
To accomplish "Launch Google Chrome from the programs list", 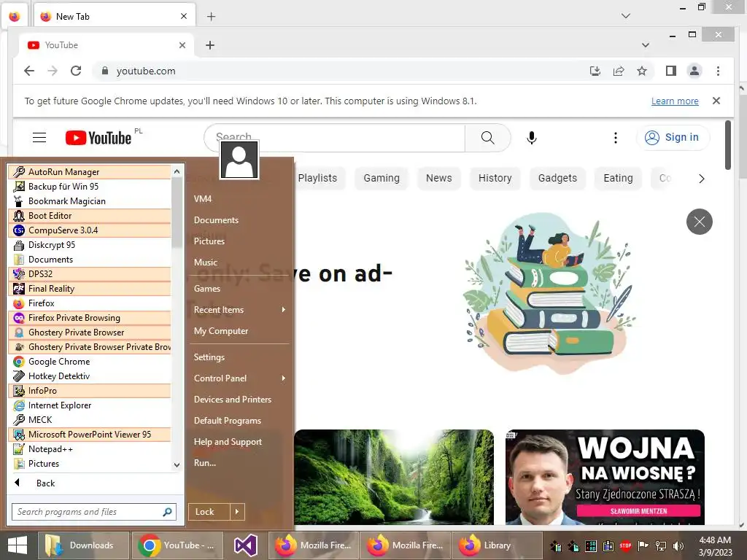I will click(90, 362).
